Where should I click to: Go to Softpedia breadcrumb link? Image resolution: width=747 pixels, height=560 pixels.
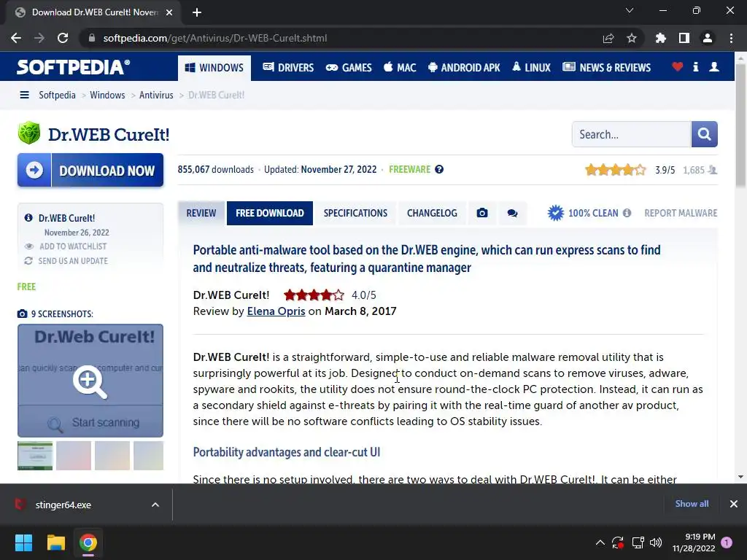tap(57, 95)
